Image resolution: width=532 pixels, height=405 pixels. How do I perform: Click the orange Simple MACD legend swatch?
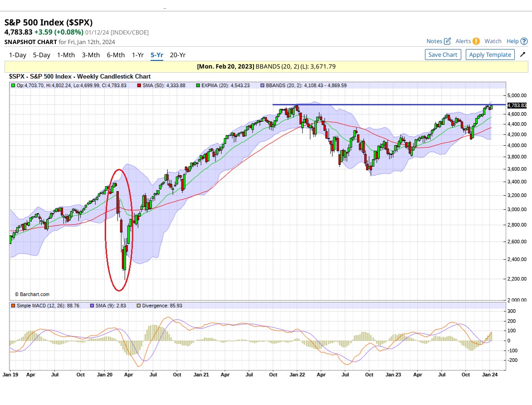point(13,306)
